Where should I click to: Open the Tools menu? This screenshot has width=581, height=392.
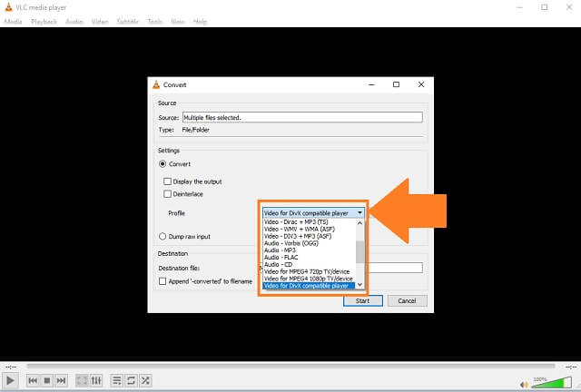point(154,22)
